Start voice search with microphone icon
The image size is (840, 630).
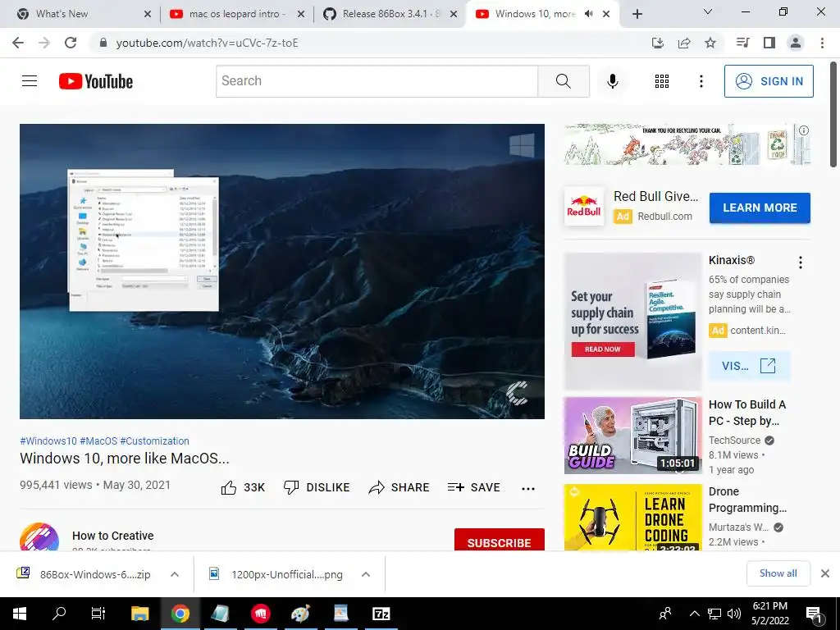pos(612,81)
